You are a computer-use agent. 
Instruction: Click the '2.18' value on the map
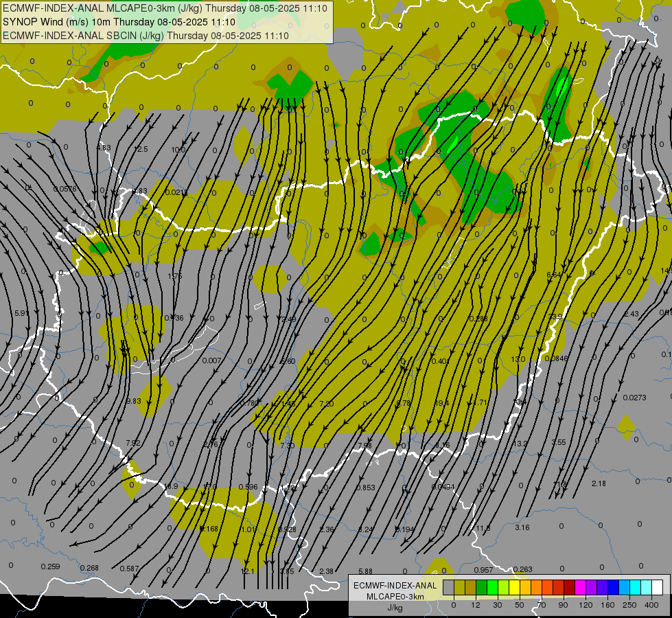(x=599, y=483)
